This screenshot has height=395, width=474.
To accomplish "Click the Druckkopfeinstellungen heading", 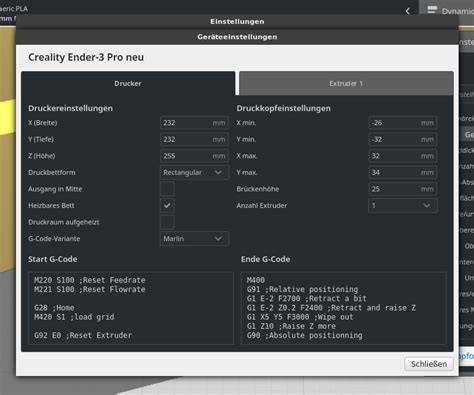I will pyautogui.click(x=284, y=108).
